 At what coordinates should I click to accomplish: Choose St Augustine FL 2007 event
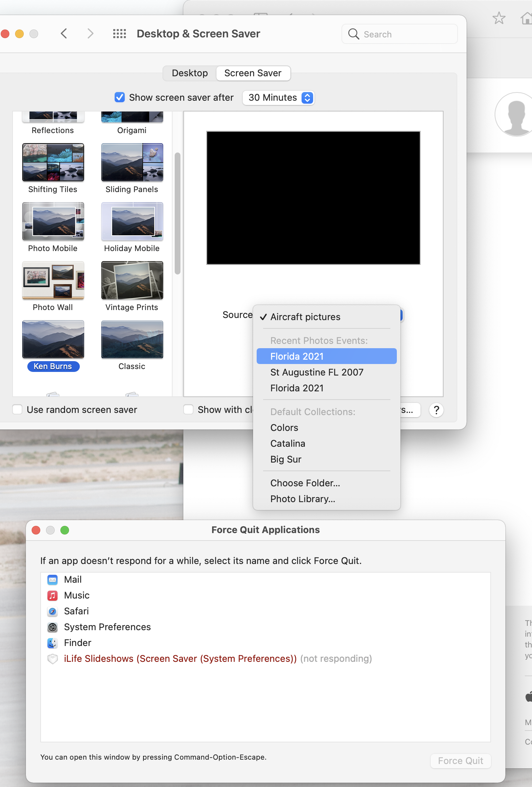coord(327,372)
